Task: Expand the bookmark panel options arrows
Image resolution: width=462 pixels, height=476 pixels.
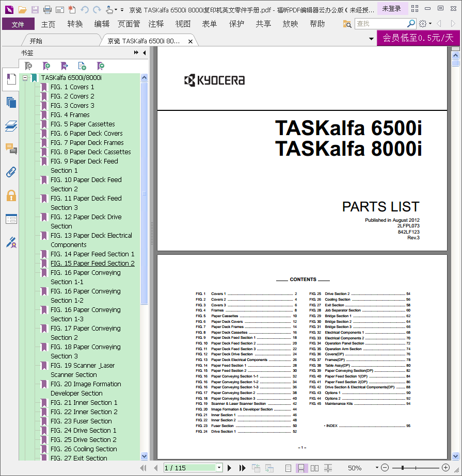Action: tap(136, 53)
